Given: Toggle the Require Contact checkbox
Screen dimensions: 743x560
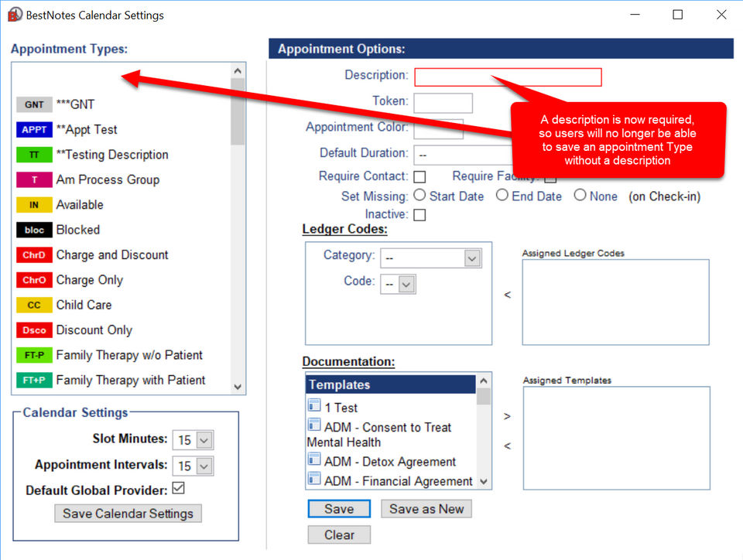Looking at the screenshot, I should tap(419, 177).
